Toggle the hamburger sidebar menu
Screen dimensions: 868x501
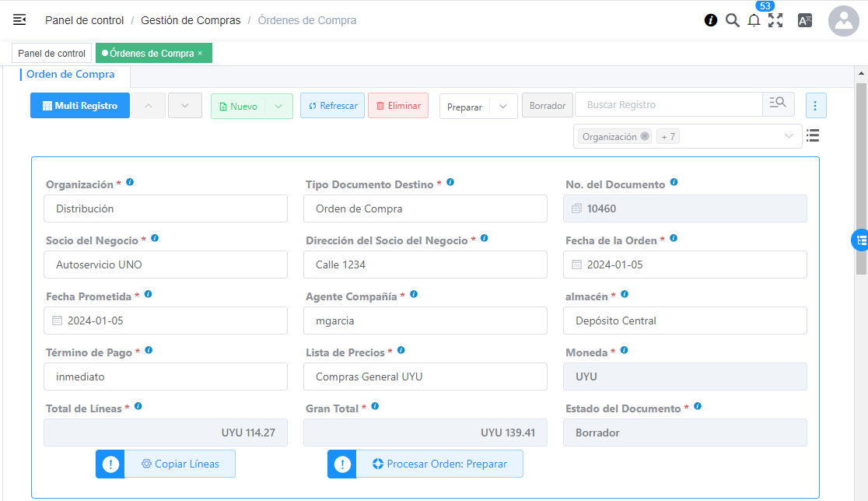19,20
